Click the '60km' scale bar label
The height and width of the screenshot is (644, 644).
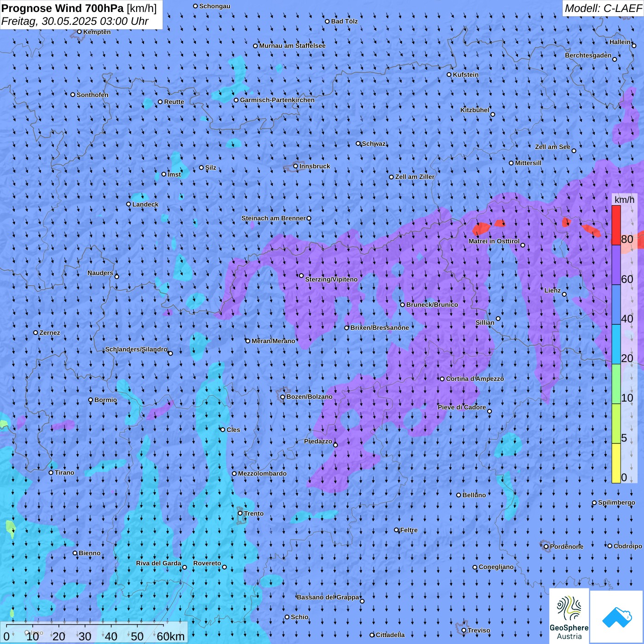click(x=171, y=636)
